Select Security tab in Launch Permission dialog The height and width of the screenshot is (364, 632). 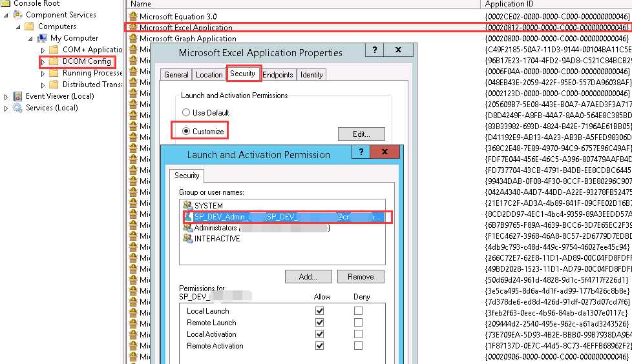[x=187, y=176]
